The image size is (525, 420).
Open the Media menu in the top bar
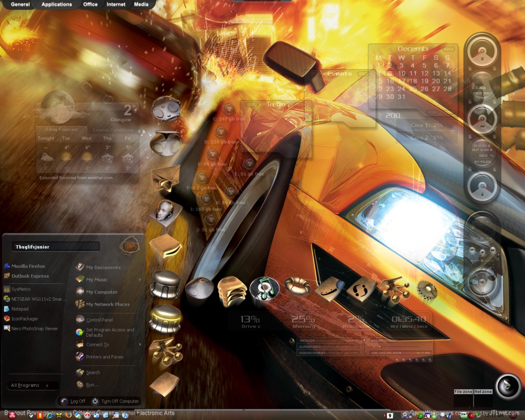pyautogui.click(x=141, y=4)
